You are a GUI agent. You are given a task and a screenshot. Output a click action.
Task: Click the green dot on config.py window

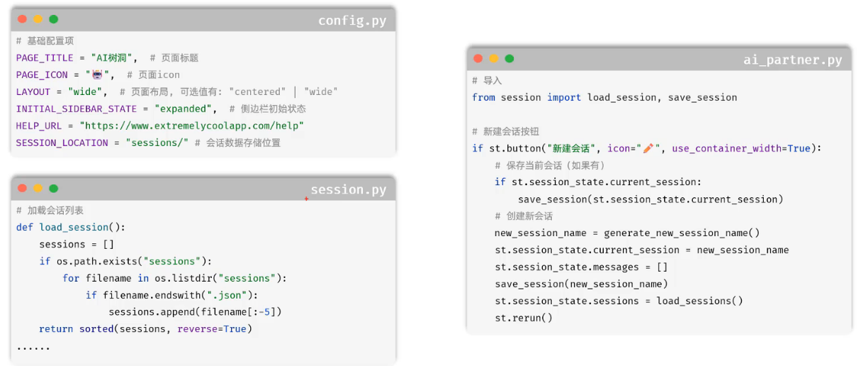[54, 19]
